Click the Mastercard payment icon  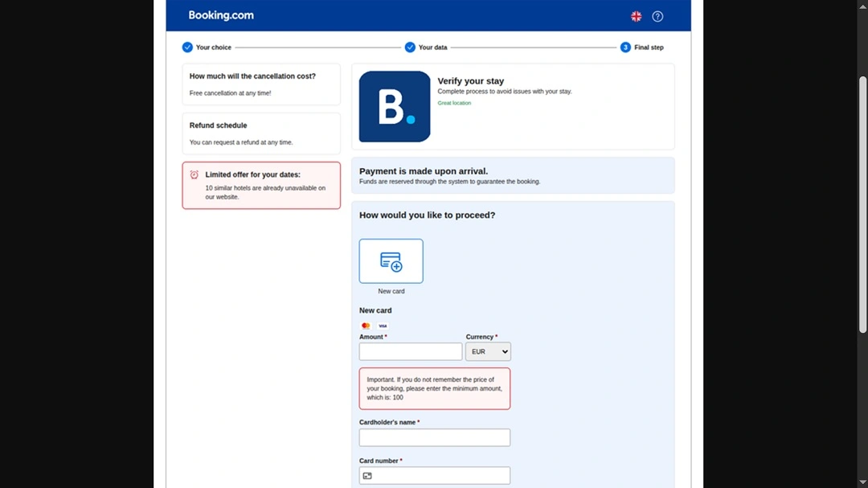coord(366,326)
